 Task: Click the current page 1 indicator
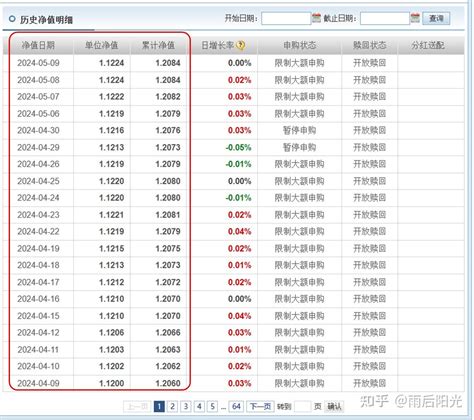tap(159, 406)
